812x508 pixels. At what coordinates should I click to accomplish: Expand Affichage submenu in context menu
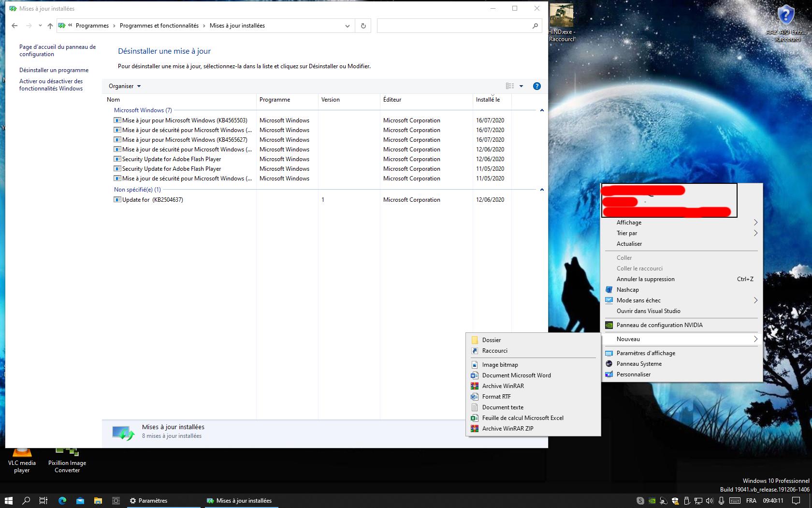(681, 223)
